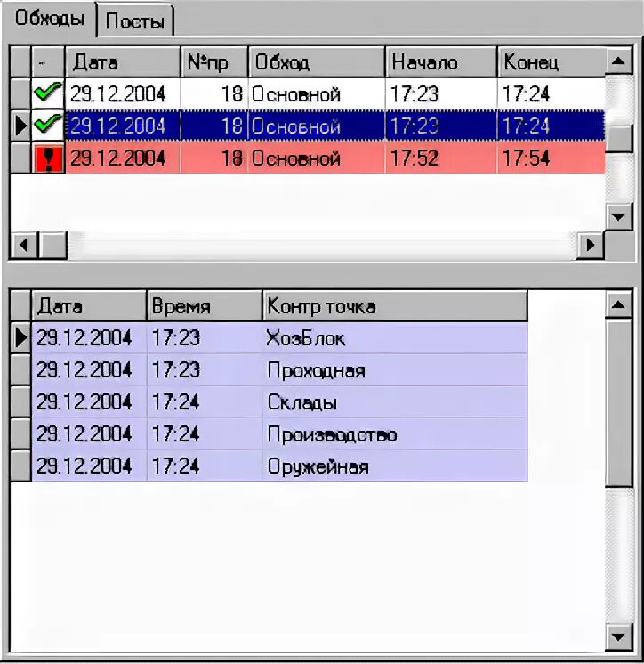This screenshot has height=664, width=644.
Task: Click the Обход column header
Action: (317, 61)
